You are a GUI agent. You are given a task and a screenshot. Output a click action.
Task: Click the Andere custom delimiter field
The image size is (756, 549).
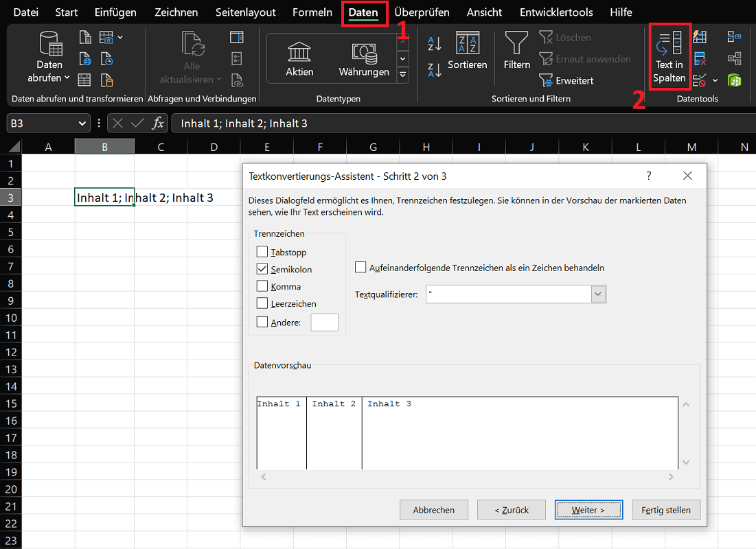(325, 323)
